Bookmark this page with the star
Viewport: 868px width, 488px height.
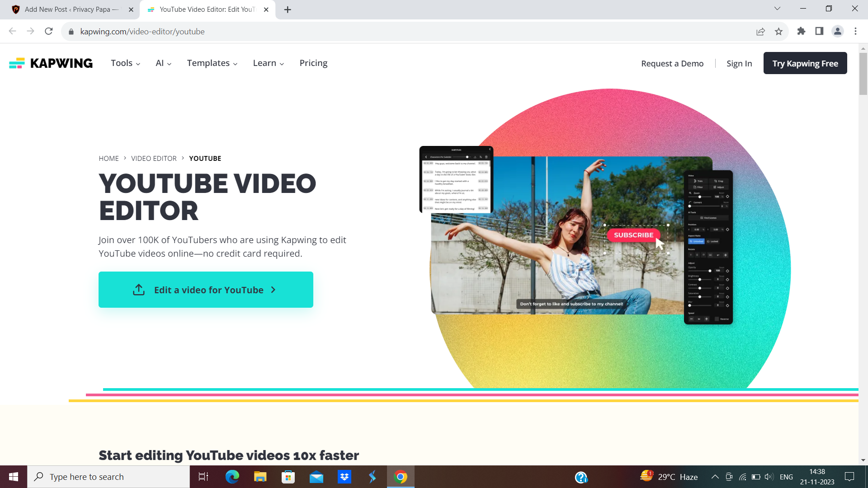pyautogui.click(x=778, y=32)
